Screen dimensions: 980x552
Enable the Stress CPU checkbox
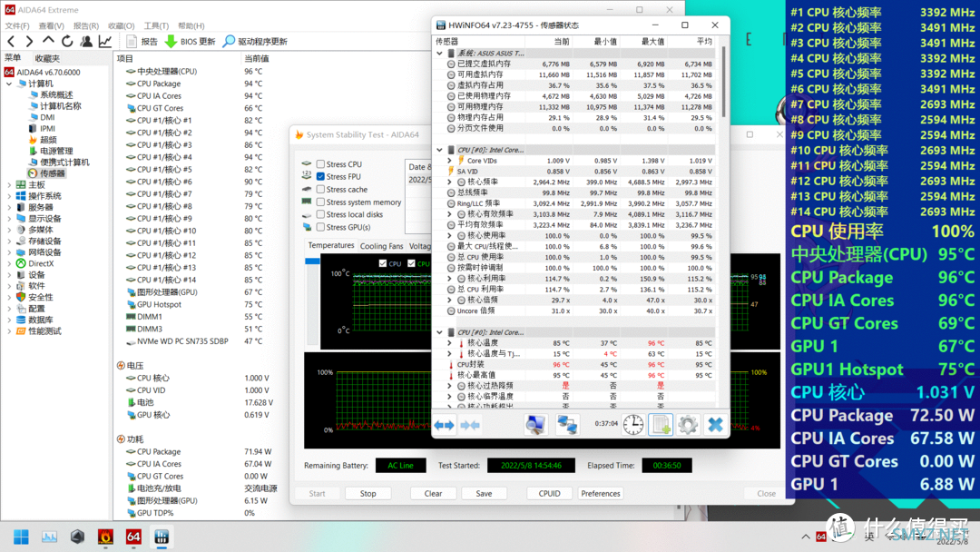pyautogui.click(x=320, y=164)
